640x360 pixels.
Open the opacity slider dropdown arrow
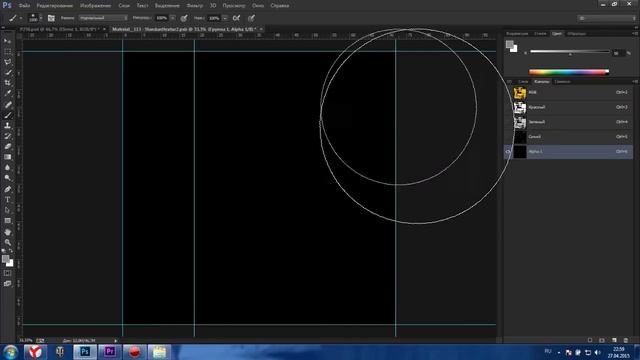(173, 18)
